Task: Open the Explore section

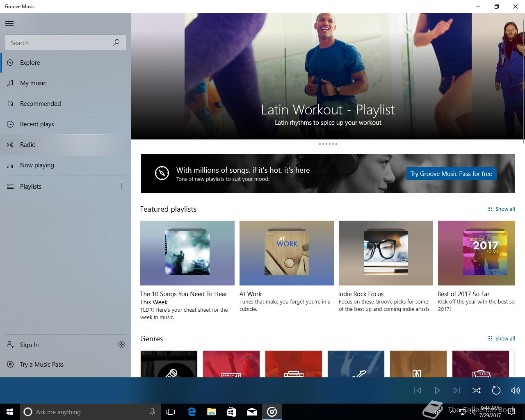Action: tap(66, 63)
